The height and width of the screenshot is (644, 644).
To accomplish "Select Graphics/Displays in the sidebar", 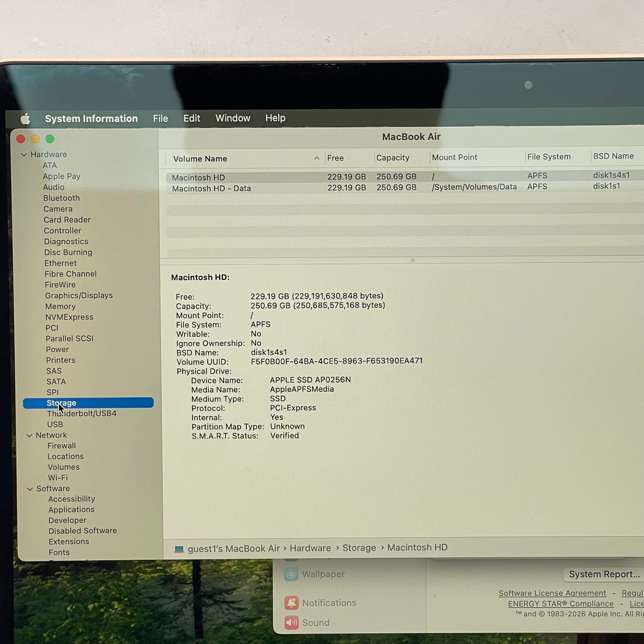I will pyautogui.click(x=79, y=295).
